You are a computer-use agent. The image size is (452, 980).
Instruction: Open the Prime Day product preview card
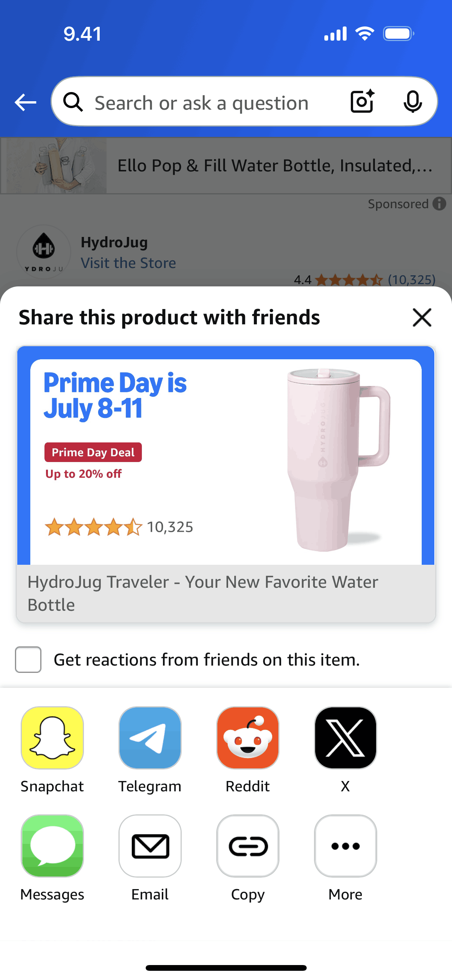coord(226,483)
